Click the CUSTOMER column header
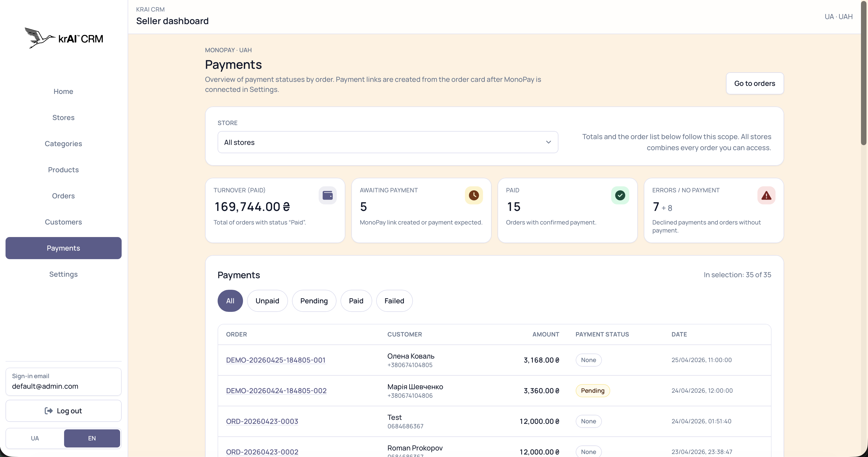868x457 pixels. click(x=404, y=334)
